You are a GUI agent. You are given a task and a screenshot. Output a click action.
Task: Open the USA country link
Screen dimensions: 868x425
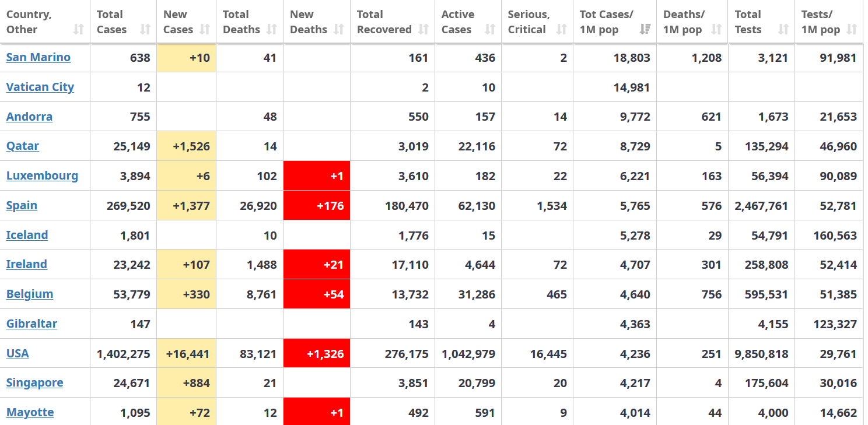click(x=17, y=353)
